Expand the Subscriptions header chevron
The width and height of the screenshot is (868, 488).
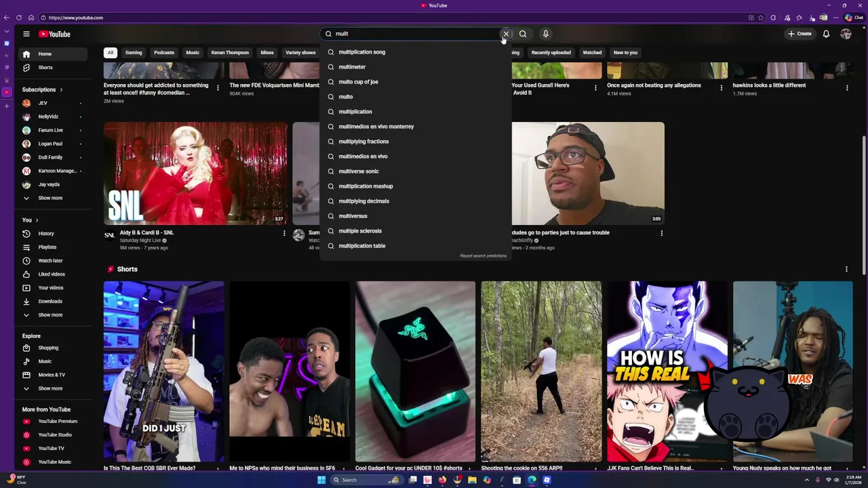tap(61, 89)
